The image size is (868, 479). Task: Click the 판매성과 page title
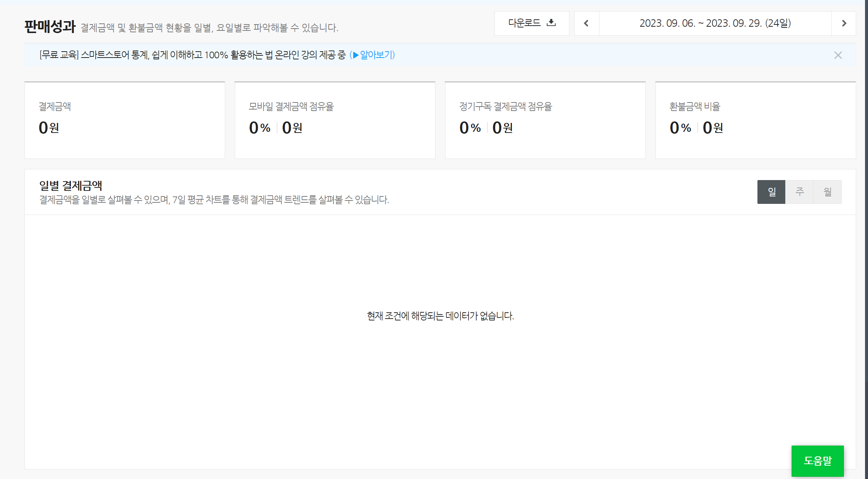tap(49, 26)
